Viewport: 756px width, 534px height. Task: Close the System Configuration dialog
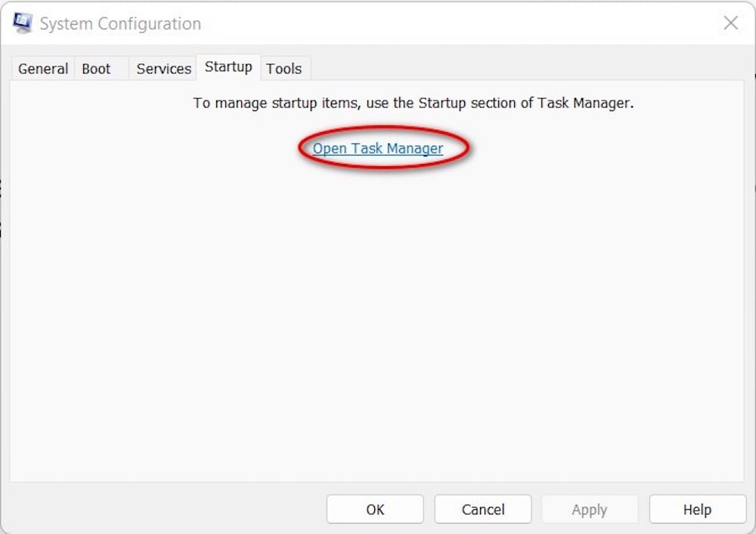(x=730, y=23)
